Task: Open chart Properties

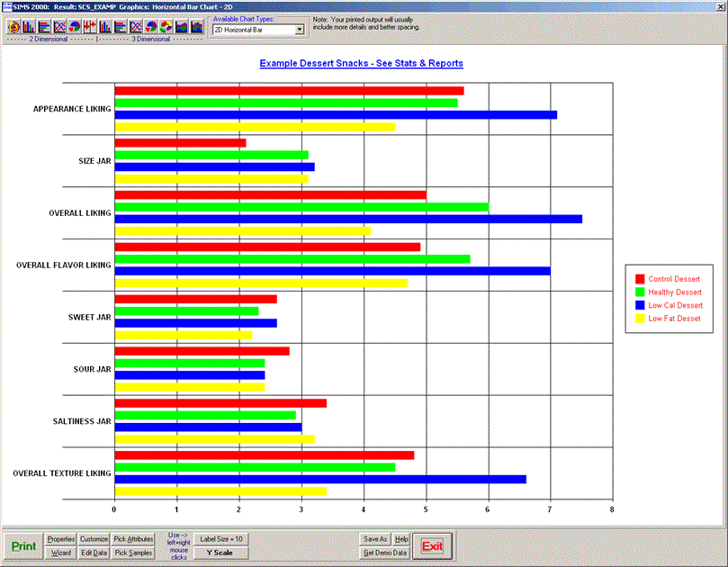Action: [x=61, y=539]
